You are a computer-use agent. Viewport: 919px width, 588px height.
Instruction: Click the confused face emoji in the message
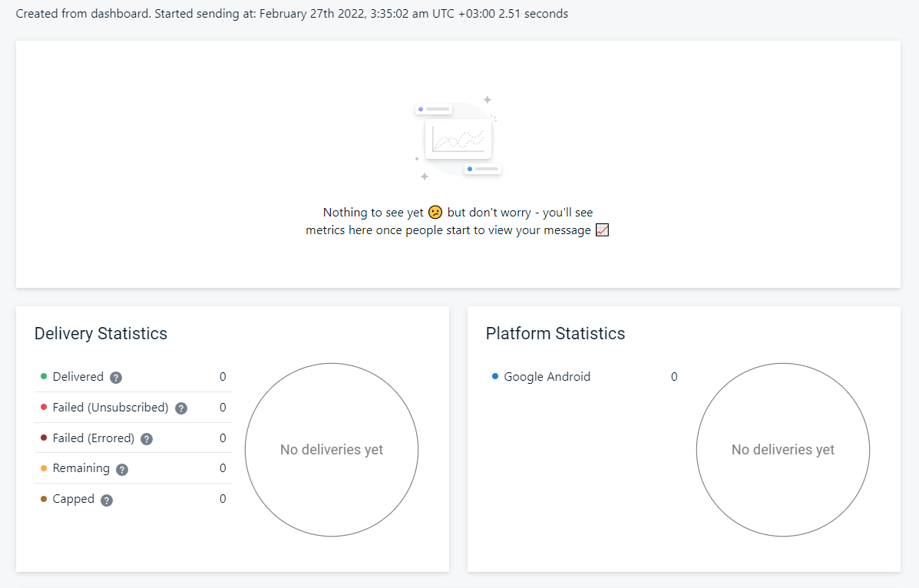point(435,212)
